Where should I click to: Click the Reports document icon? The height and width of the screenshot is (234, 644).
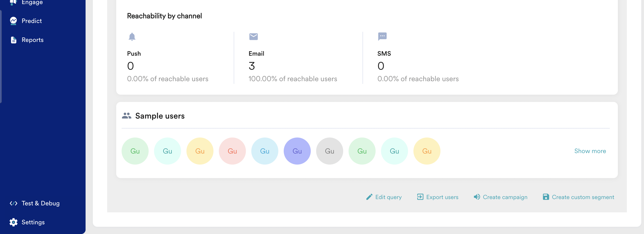14,40
